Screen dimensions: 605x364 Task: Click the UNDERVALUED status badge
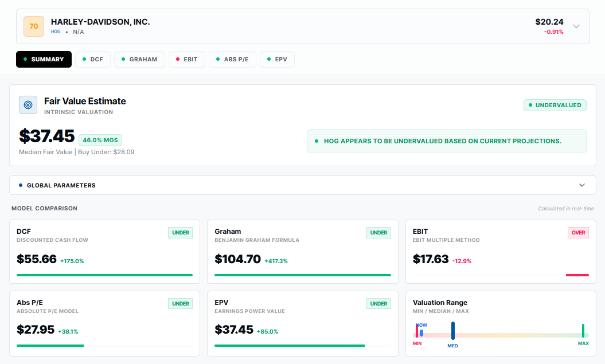[x=555, y=105]
